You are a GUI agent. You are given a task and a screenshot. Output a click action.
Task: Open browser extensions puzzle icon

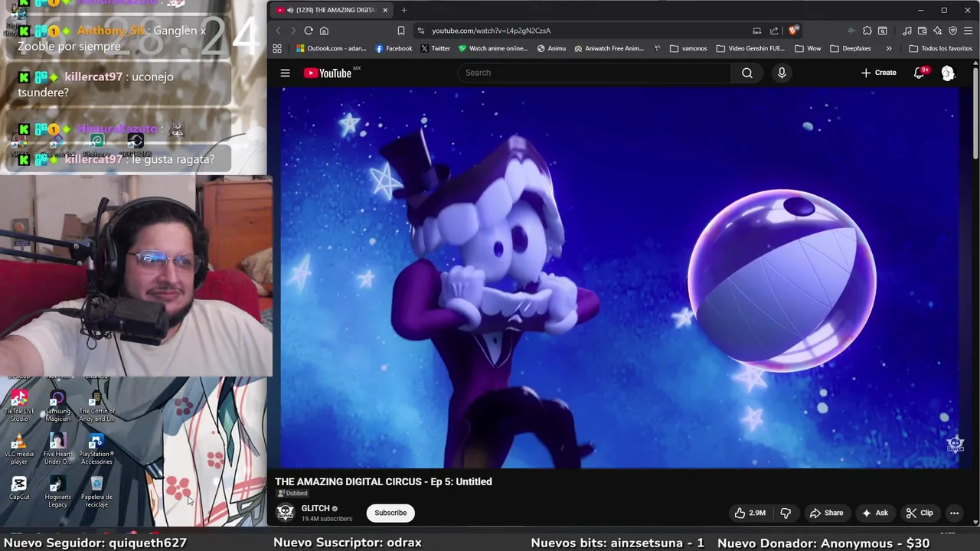click(x=867, y=31)
